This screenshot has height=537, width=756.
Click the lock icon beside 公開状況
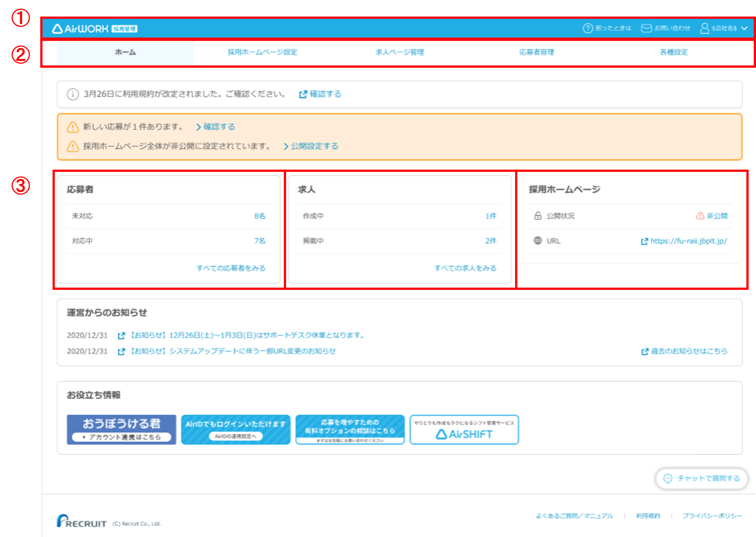(x=538, y=216)
